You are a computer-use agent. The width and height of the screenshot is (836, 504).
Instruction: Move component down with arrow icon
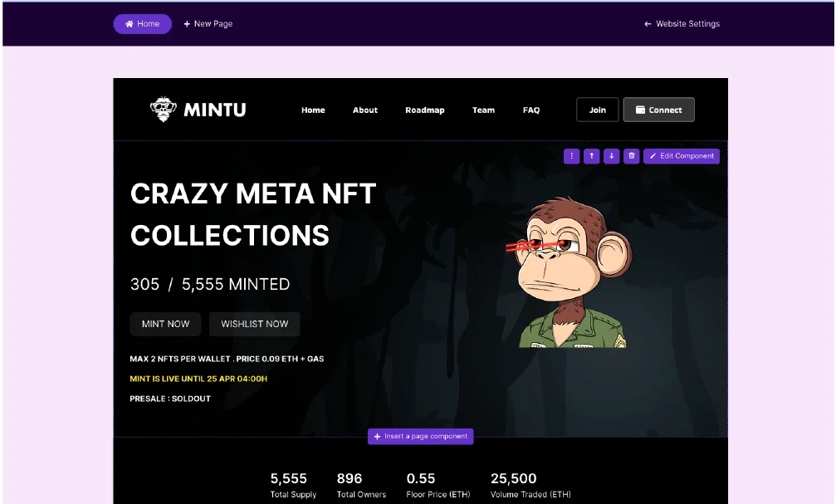[612, 156]
